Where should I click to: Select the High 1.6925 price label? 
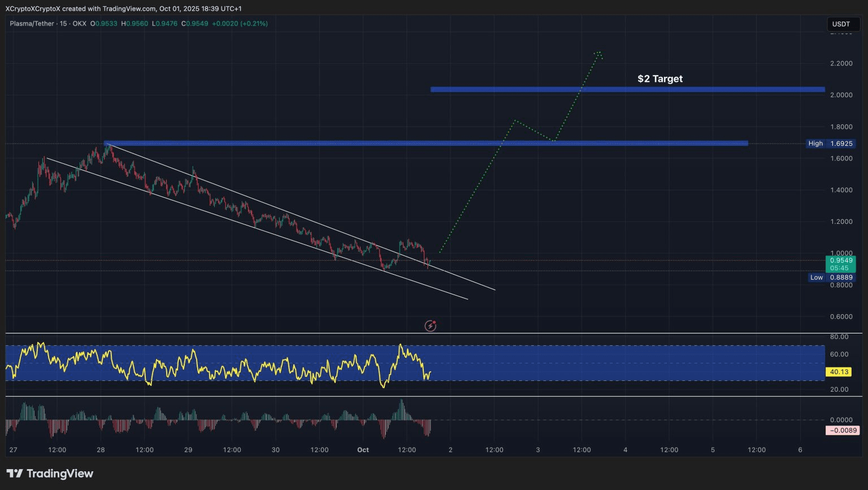(x=831, y=144)
